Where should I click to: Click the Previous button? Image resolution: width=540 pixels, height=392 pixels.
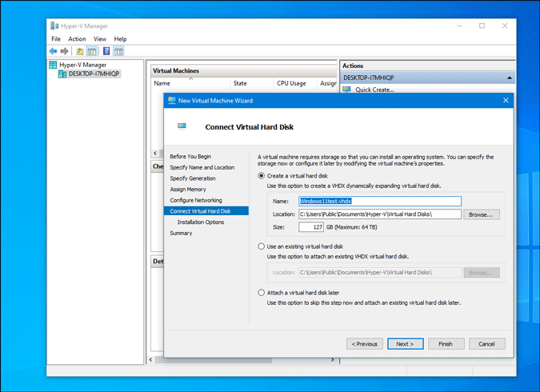364,344
